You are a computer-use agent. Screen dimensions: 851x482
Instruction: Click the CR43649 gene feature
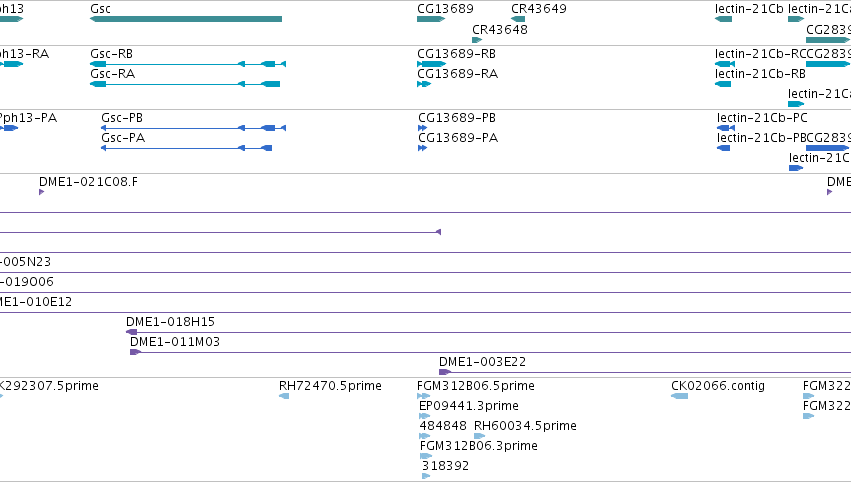point(518,19)
